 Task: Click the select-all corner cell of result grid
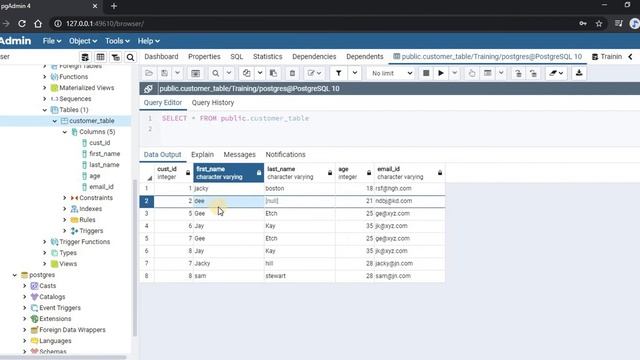(147, 173)
